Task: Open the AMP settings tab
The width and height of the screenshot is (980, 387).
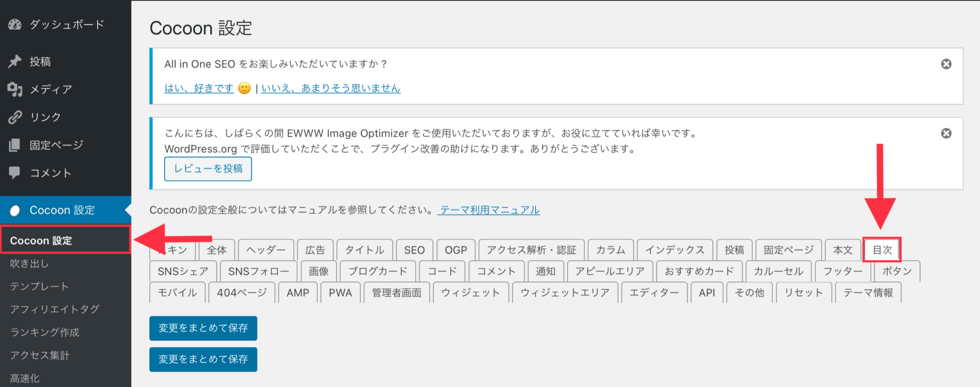Action: (x=298, y=293)
